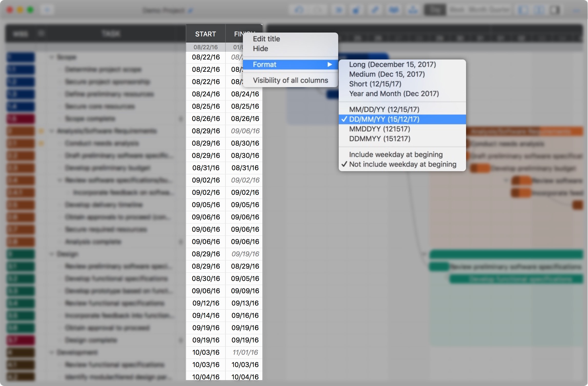Viewport: 588px width, 386px height.
Task: Click the checked DD/MM/YY (15/12/17) option
Action: click(x=384, y=119)
